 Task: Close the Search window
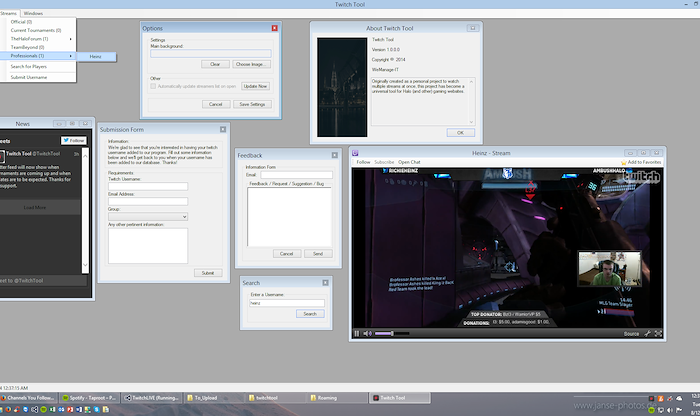click(325, 283)
